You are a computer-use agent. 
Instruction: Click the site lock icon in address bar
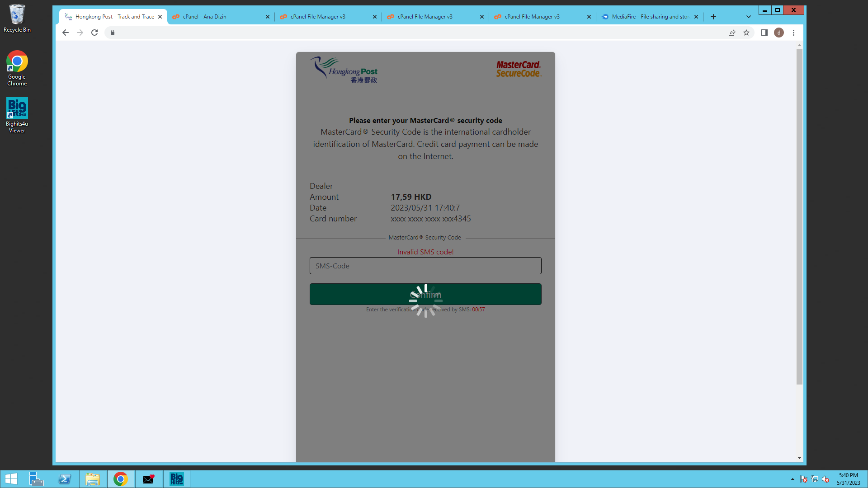click(x=113, y=33)
